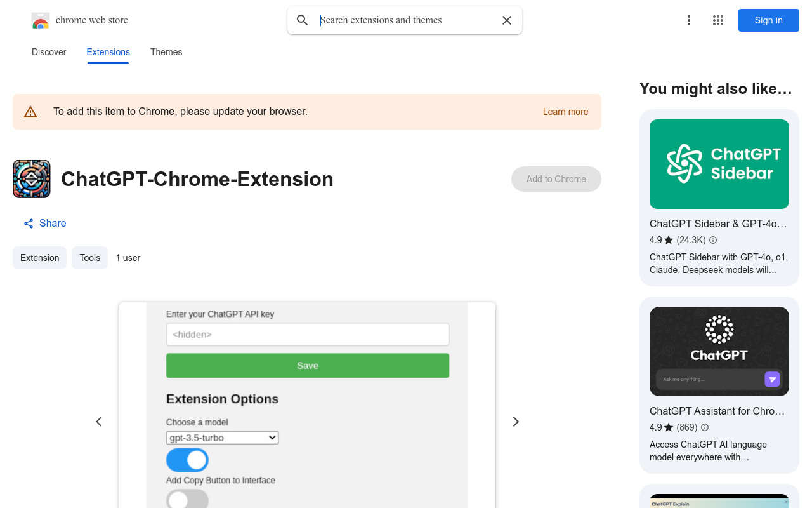812x508 pixels.
Task: Toggle the blue enabled switch in screenshot
Action: tap(187, 460)
